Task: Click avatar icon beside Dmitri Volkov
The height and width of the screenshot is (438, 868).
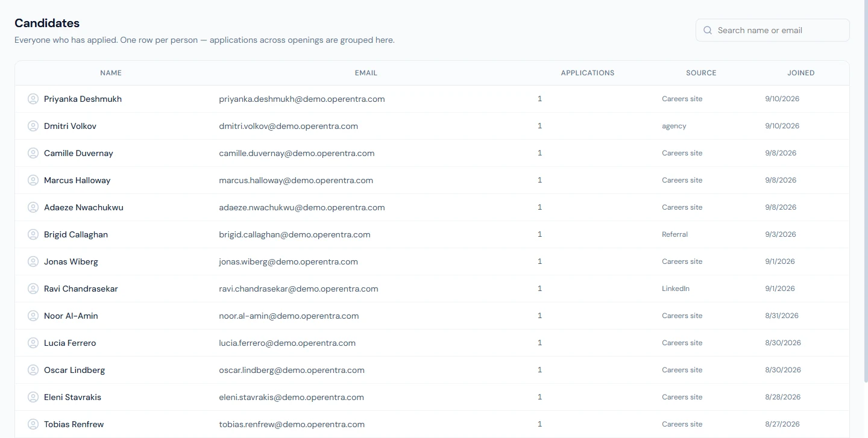Action: (x=33, y=126)
